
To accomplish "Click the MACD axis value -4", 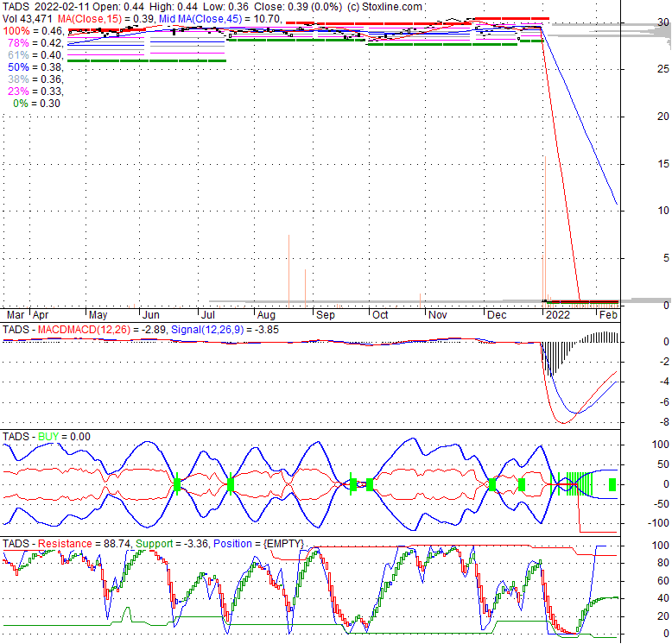I will (664, 382).
